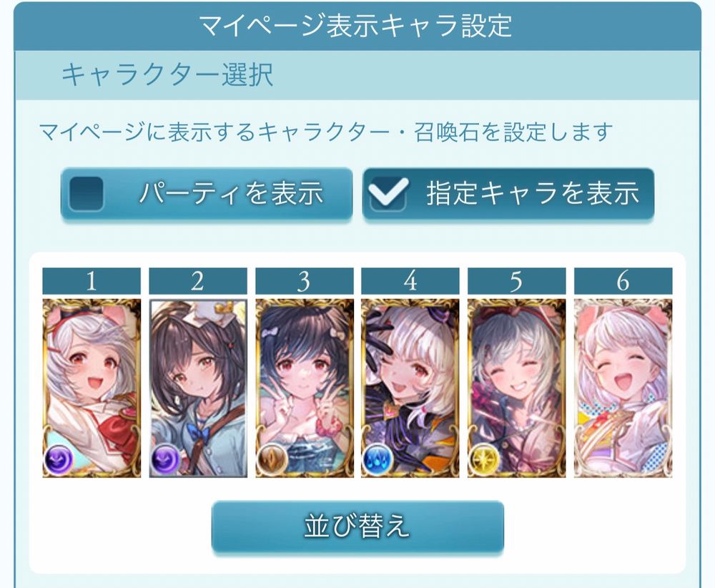Click slot number 1 header
The width and height of the screenshot is (715, 588).
(92, 280)
